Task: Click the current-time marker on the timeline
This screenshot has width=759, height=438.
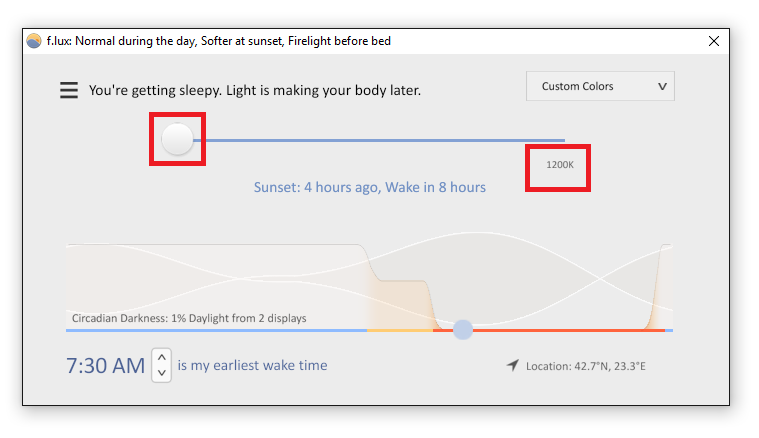Action: [x=463, y=330]
